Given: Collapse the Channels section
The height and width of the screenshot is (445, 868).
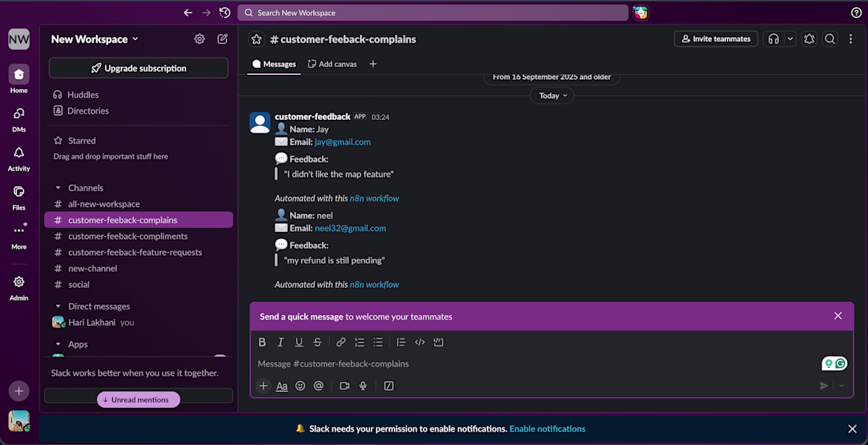Looking at the screenshot, I should pyautogui.click(x=58, y=189).
